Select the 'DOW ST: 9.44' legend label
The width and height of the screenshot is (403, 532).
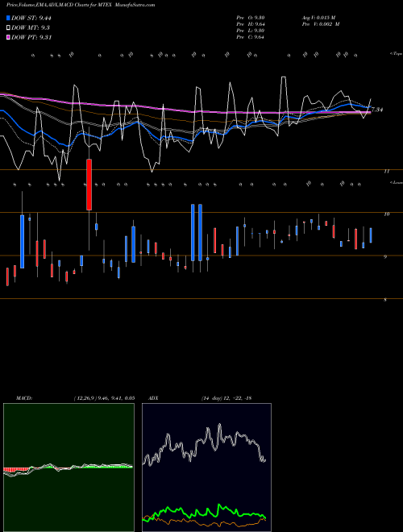pos(31,18)
